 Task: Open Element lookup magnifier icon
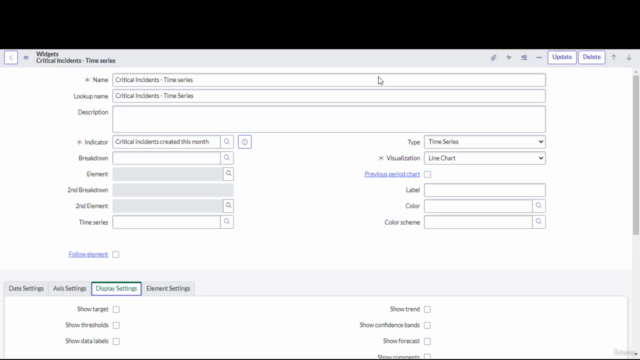(x=229, y=174)
